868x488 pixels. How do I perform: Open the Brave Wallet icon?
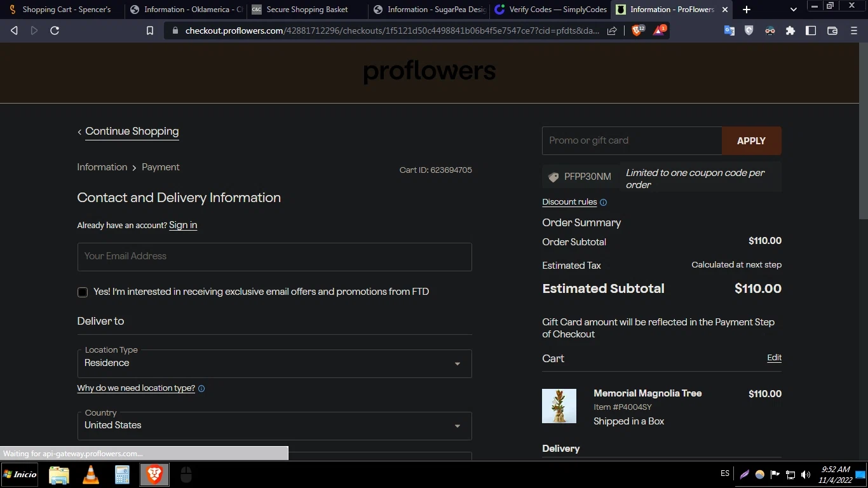click(832, 30)
